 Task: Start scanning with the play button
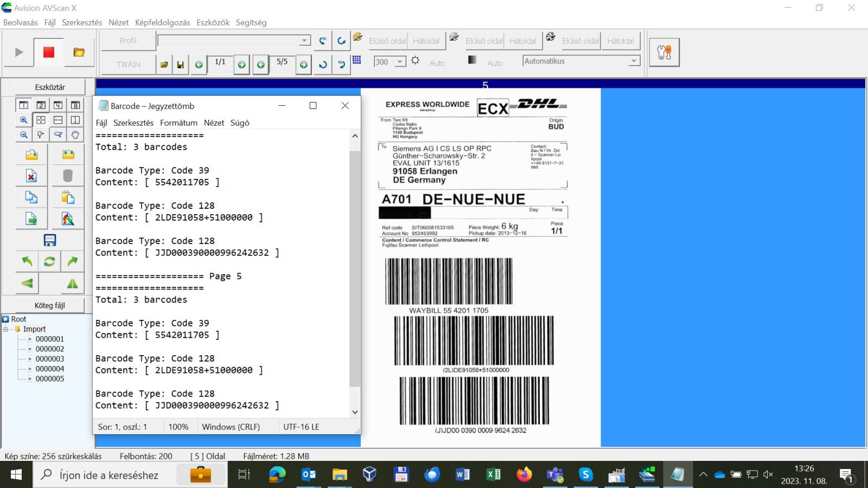[19, 52]
